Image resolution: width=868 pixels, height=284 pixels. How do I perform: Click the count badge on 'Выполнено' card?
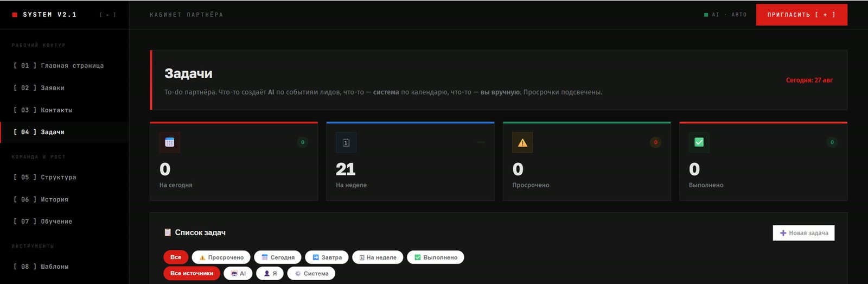pyautogui.click(x=832, y=142)
